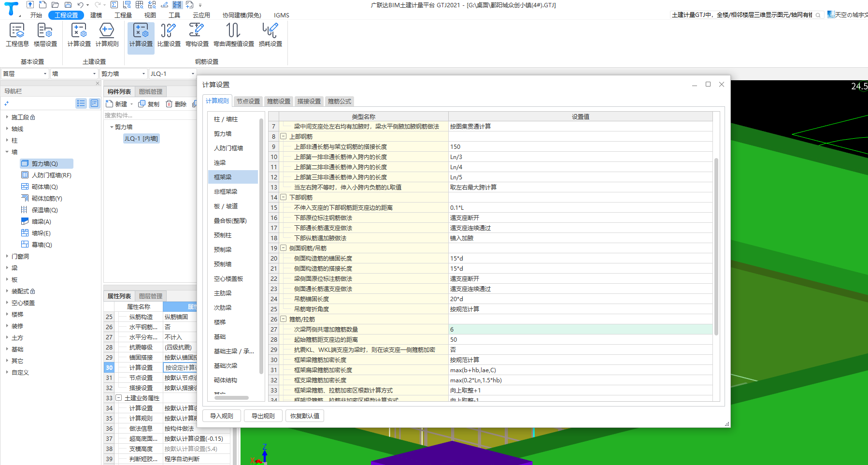The width and height of the screenshot is (868, 465).
Task: Click the open folder icon in quick access toolbar
Action: tap(56, 5)
